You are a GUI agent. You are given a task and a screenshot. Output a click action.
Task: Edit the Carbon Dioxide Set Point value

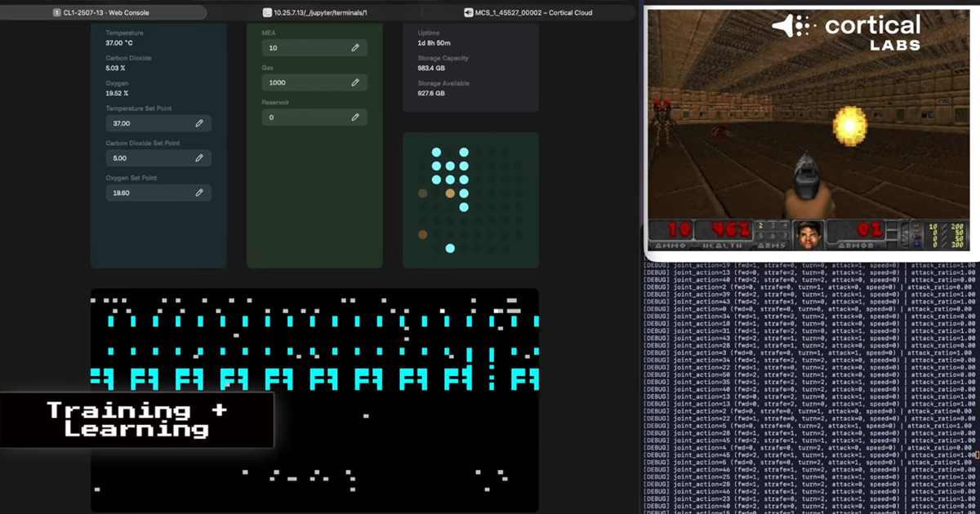tap(199, 158)
